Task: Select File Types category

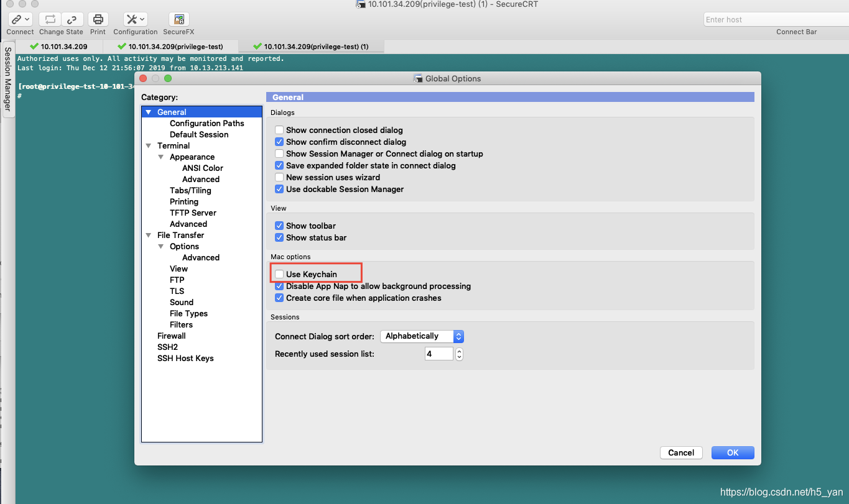Action: [188, 313]
